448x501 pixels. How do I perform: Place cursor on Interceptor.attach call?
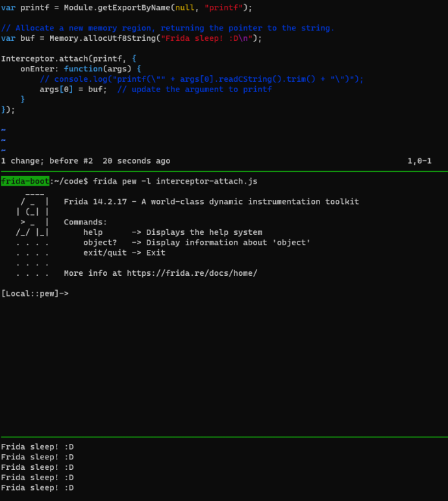click(x=44, y=58)
